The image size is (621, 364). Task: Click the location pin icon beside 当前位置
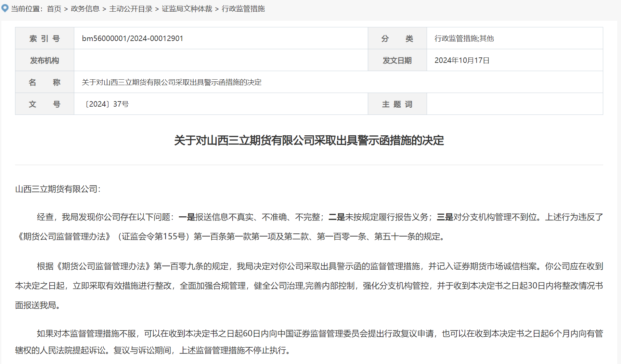(x=5, y=8)
